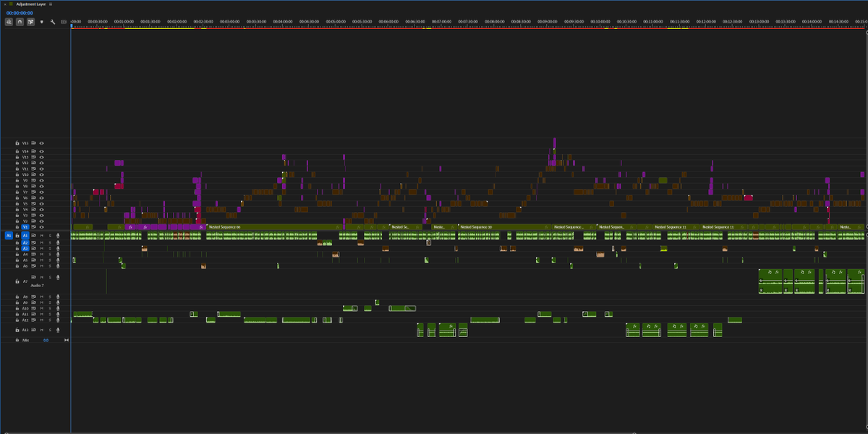Solo audio track A5
Screen dimensions: 868x434
coord(50,260)
